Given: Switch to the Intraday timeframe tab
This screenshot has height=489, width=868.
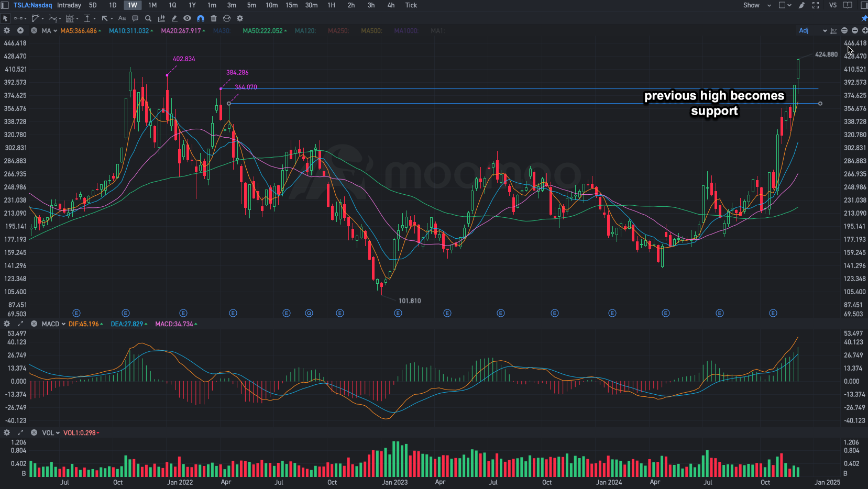Looking at the screenshot, I should tap(69, 5).
